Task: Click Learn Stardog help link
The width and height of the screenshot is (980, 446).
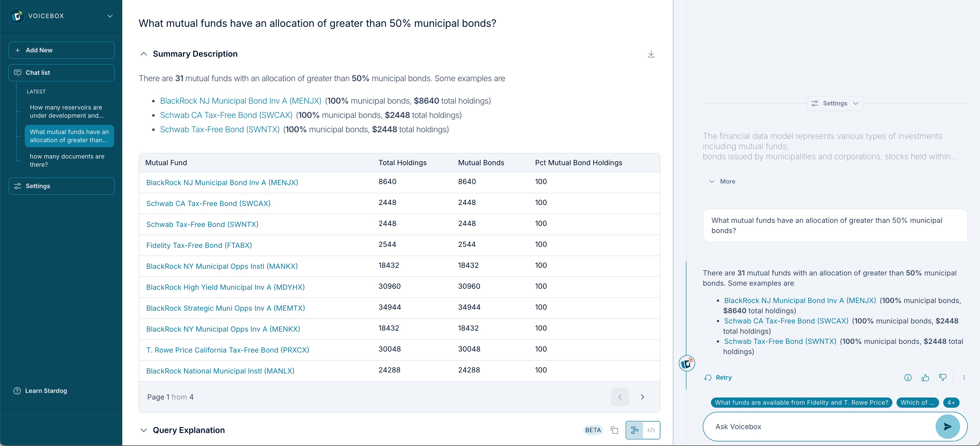Action: 40,391
